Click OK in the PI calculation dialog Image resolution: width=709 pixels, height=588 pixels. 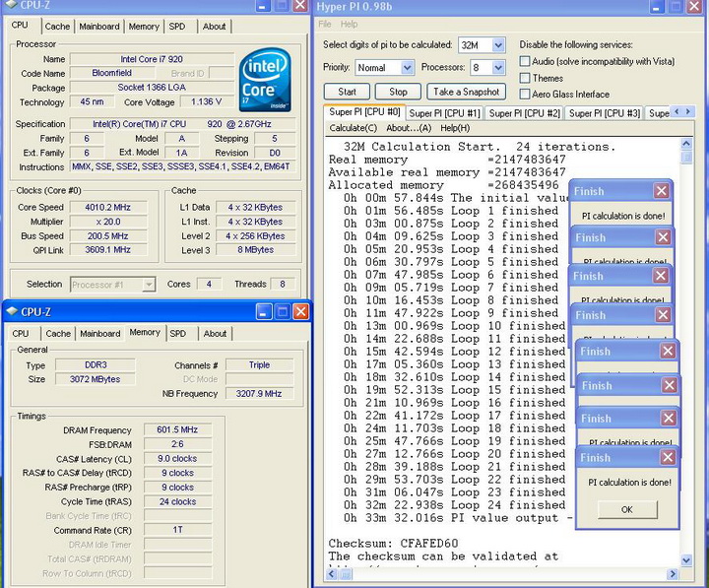pyautogui.click(x=627, y=509)
